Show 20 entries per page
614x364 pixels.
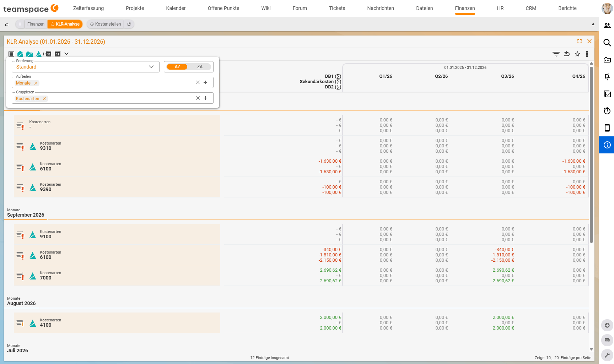556,358
